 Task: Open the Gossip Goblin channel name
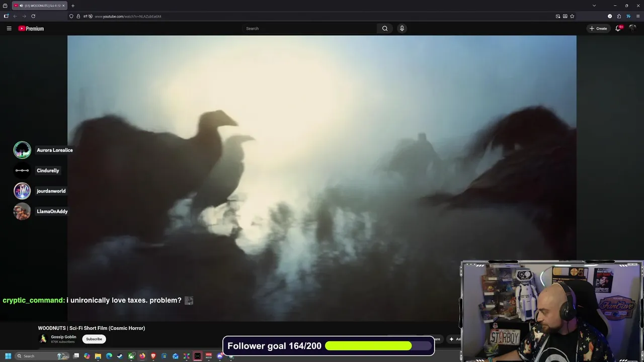[x=63, y=337]
